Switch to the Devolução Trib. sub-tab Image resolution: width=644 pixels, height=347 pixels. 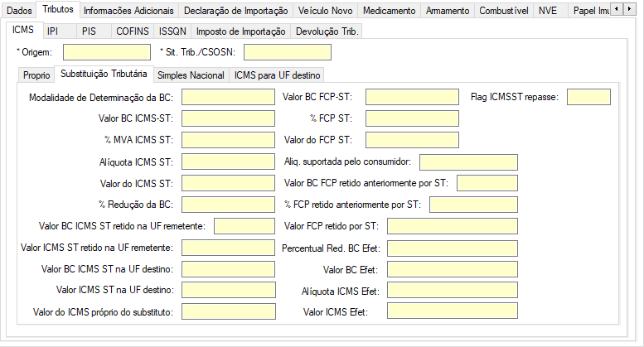point(327,31)
